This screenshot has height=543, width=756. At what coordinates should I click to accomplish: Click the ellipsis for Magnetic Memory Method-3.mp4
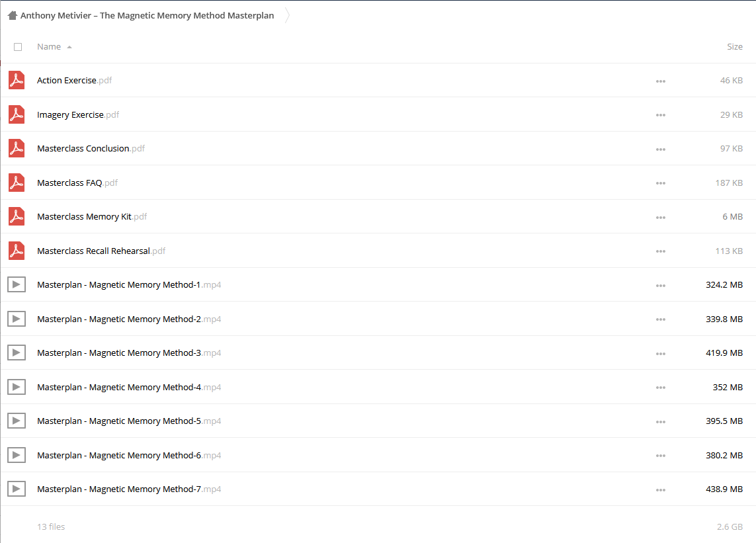661,353
